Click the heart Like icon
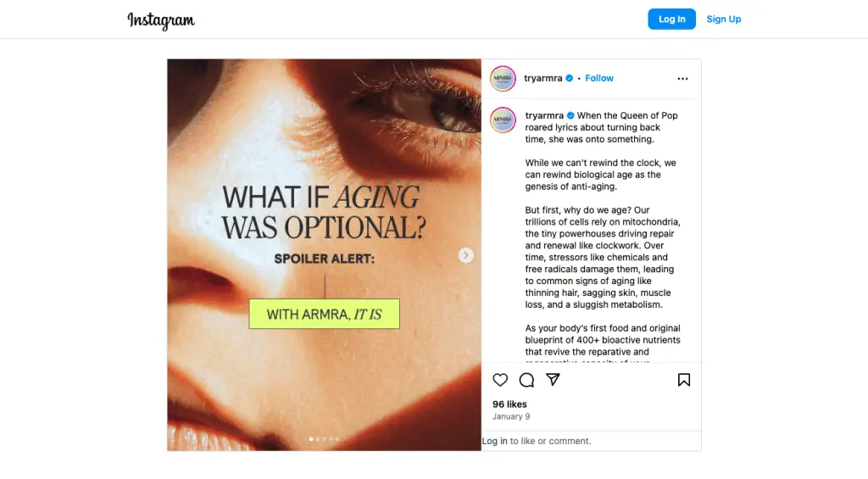The width and height of the screenshot is (868, 479). pos(501,380)
